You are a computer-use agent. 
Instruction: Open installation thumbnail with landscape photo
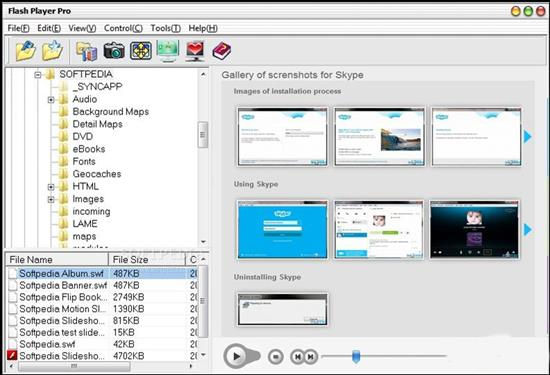pos(379,137)
